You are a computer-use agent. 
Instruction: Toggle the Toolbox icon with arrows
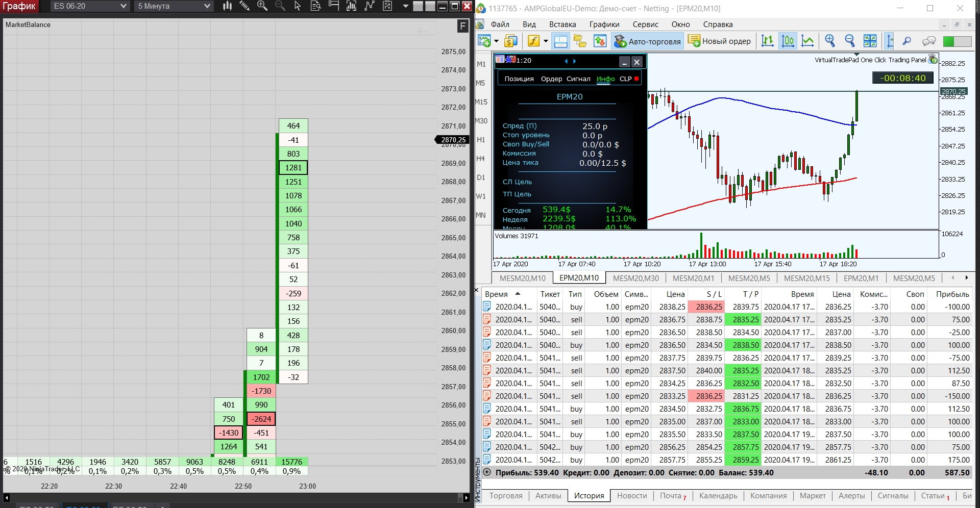click(x=600, y=41)
